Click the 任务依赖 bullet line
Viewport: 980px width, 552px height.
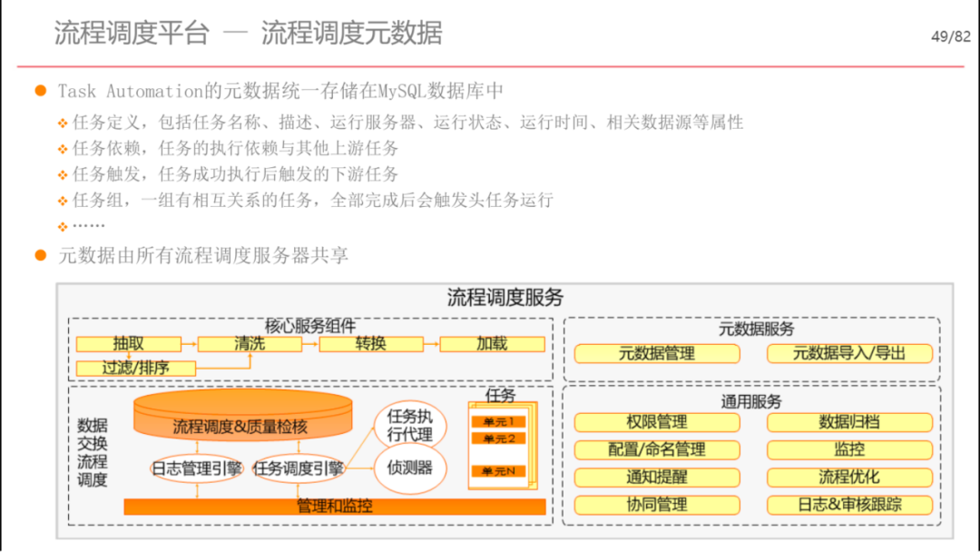(x=235, y=148)
